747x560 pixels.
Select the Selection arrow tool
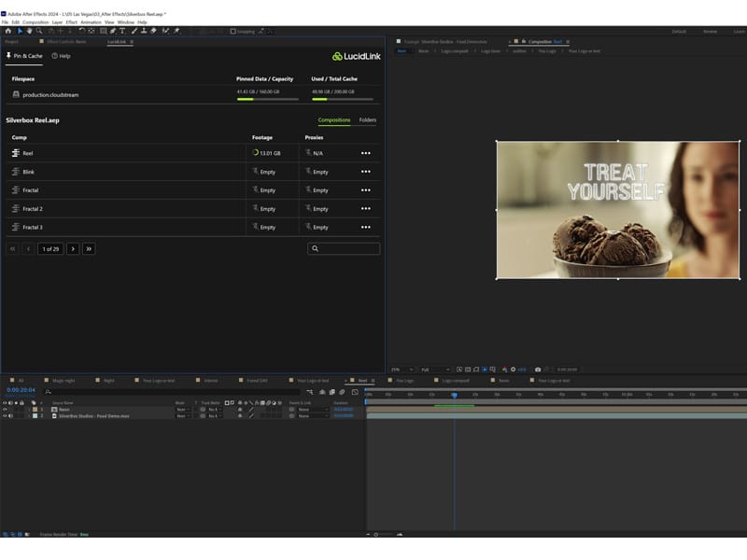[20, 31]
